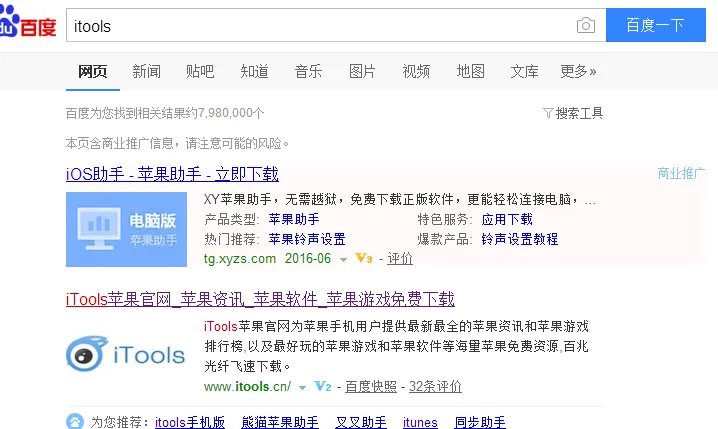Open the 视频 tab

[x=416, y=71]
